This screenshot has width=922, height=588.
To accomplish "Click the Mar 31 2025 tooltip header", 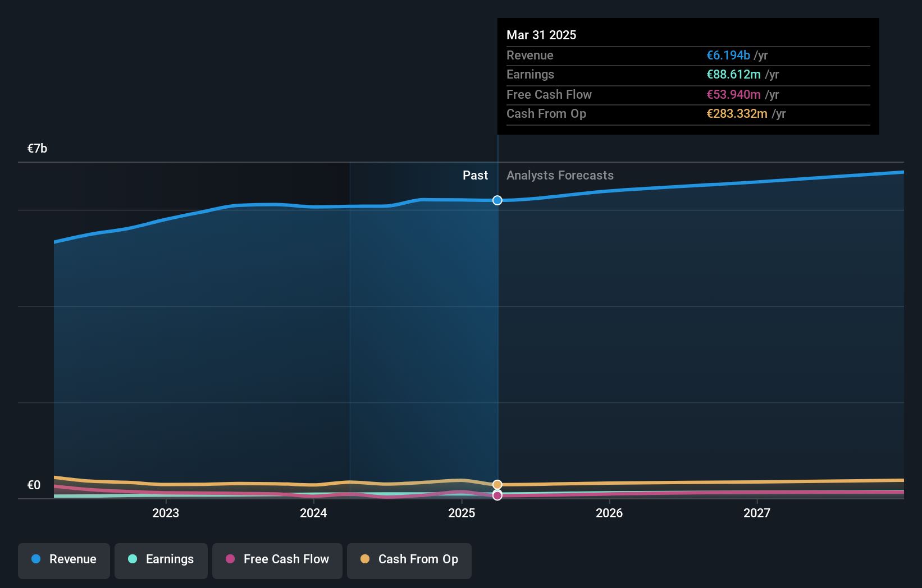I will [541, 35].
